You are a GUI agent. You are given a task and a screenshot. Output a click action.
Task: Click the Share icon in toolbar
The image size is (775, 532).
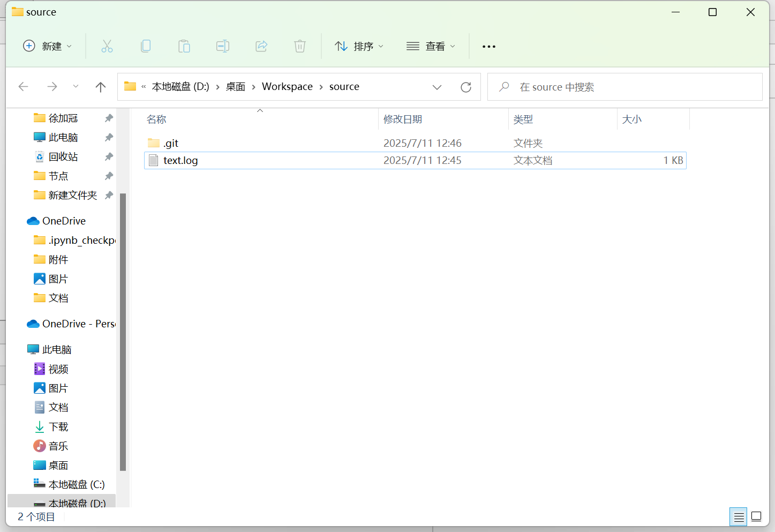tap(261, 46)
